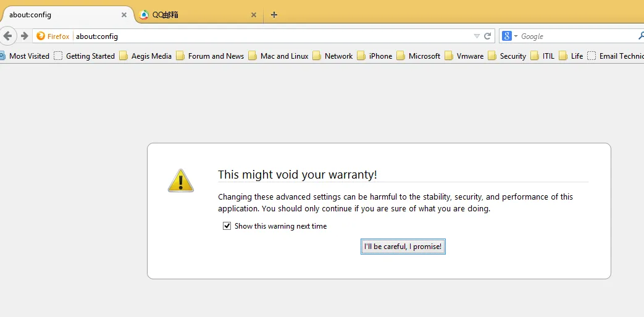The width and height of the screenshot is (644, 317).
Task: Reload the page with the refresh icon
Action: tap(488, 36)
